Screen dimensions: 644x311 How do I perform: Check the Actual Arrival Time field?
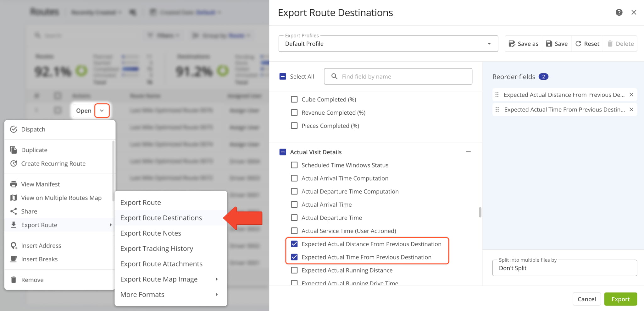pyautogui.click(x=294, y=205)
